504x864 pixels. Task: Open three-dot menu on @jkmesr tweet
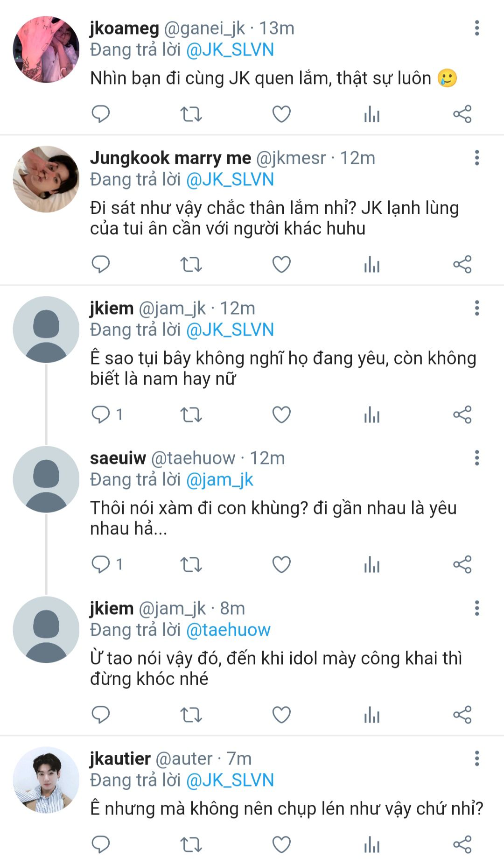point(476,158)
